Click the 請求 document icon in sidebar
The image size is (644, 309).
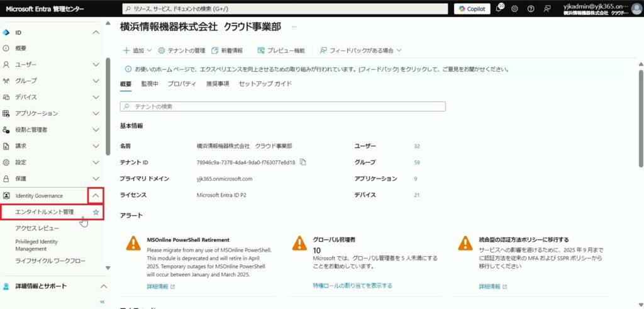(x=6, y=146)
